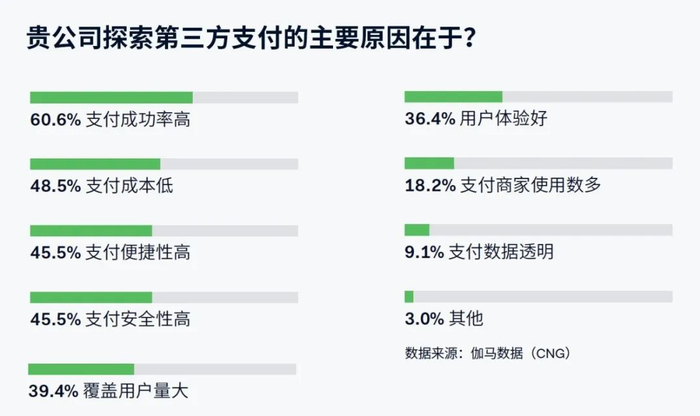This screenshot has width=700, height=416.
Task: Click the 45.5% 支付安全性高 progress bar
Action: pos(164,297)
